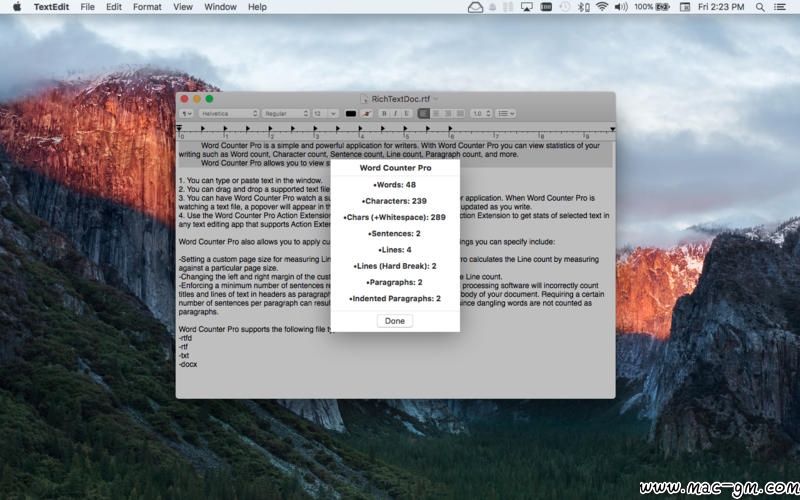Click the 'Word Counter Pro supports the following' line

click(255, 329)
